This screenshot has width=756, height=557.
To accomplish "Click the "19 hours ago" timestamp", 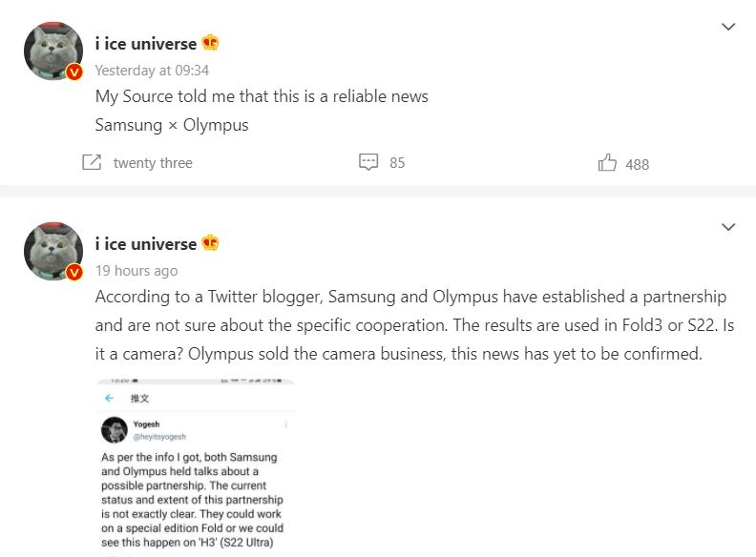I will (x=136, y=271).
